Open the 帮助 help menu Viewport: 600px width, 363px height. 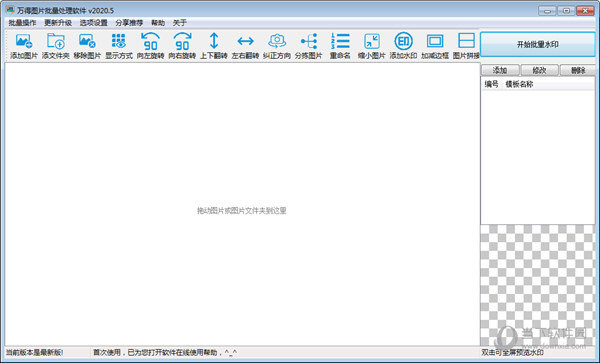point(158,23)
